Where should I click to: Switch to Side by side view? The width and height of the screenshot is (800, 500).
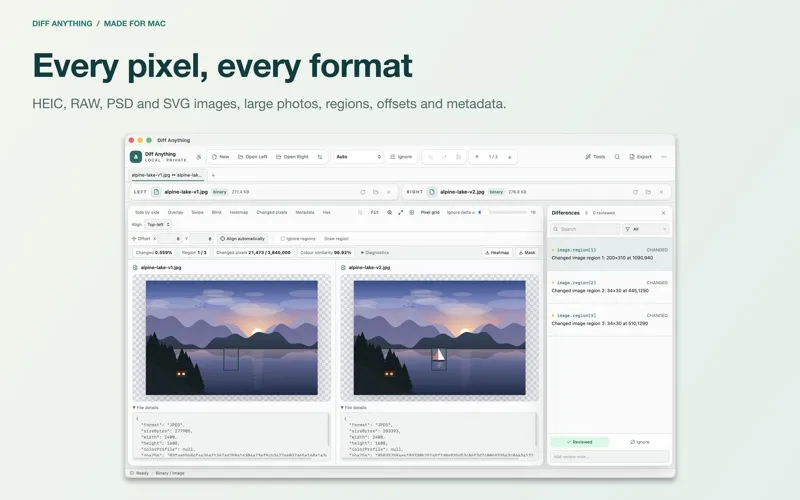pyautogui.click(x=147, y=212)
